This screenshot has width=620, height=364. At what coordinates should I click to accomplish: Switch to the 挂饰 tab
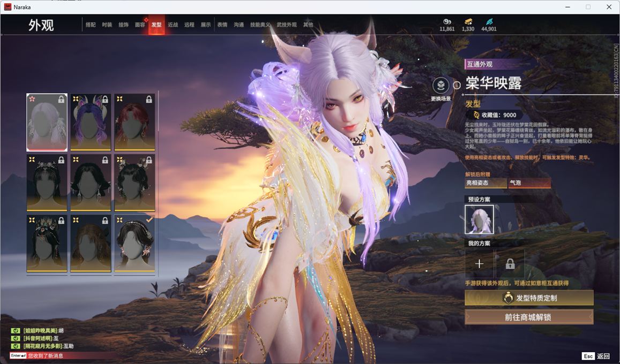pos(123,25)
